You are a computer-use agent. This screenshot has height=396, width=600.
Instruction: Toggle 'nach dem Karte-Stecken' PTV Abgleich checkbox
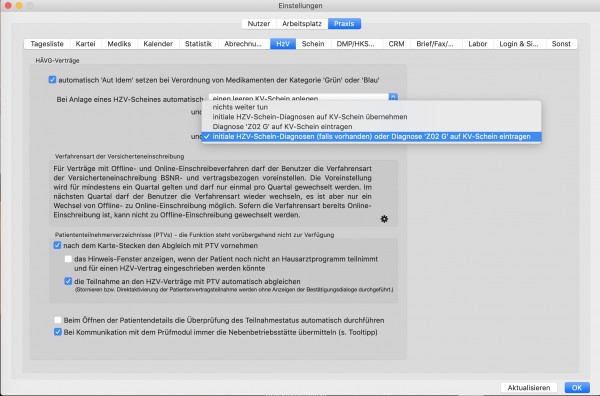[57, 245]
